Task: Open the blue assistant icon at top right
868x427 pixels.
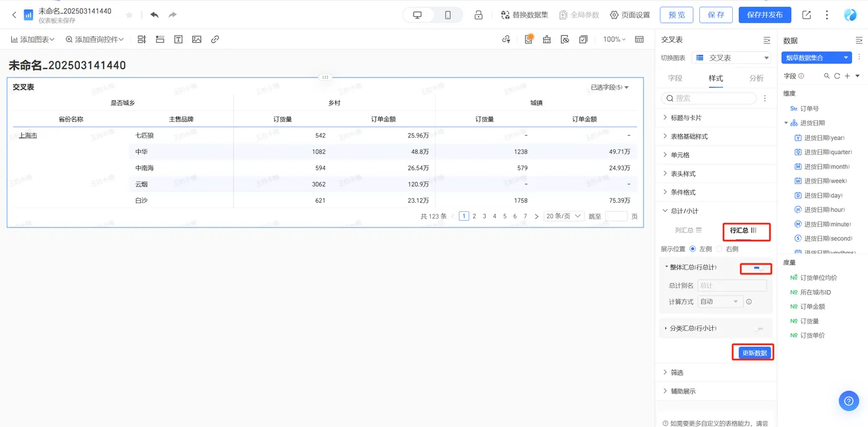Action: [850, 15]
